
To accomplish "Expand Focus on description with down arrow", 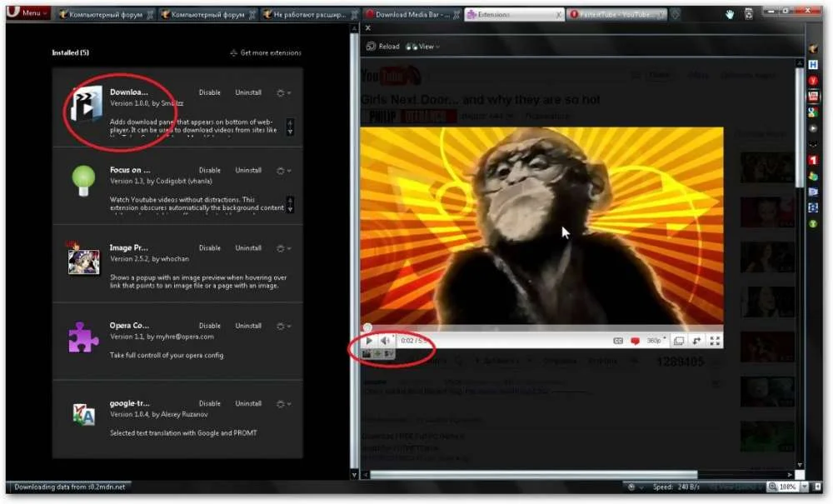I will [290, 209].
